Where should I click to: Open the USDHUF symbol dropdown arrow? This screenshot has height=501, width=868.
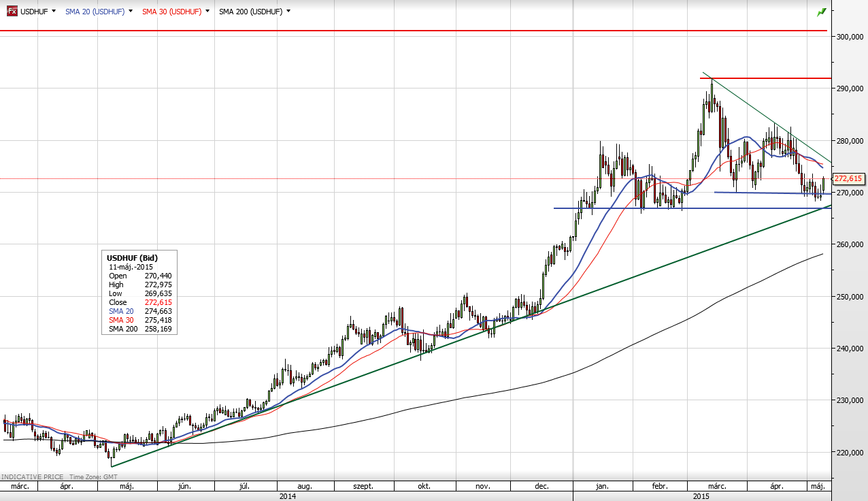point(54,12)
